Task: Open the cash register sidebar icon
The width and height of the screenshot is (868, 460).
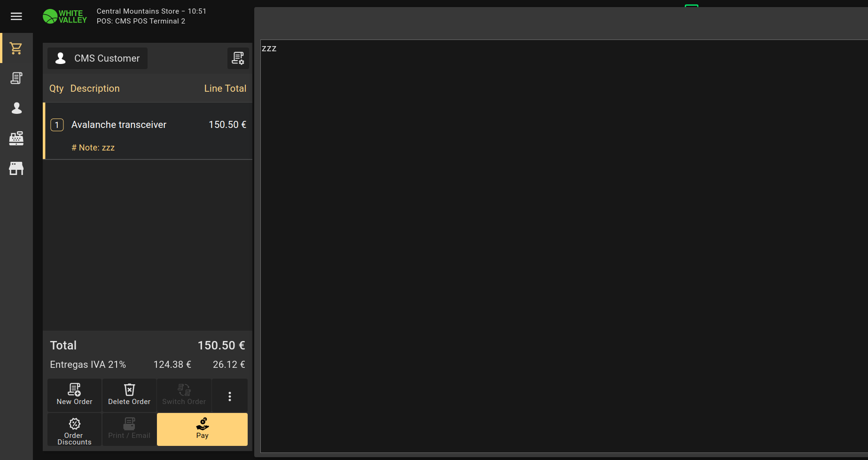Action: coord(16,138)
